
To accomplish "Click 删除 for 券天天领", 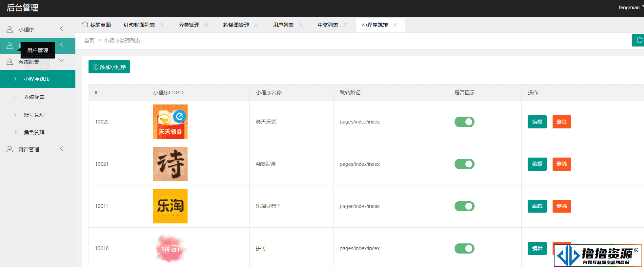I will pyautogui.click(x=562, y=122).
